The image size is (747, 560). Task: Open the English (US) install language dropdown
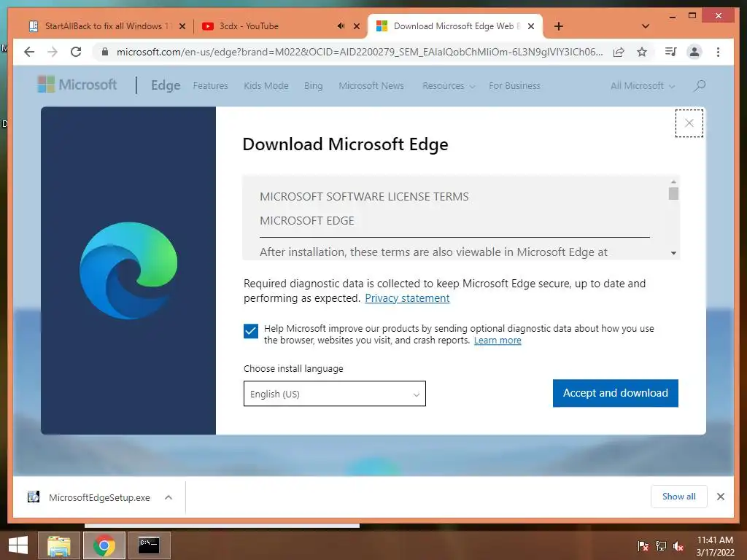pos(334,394)
